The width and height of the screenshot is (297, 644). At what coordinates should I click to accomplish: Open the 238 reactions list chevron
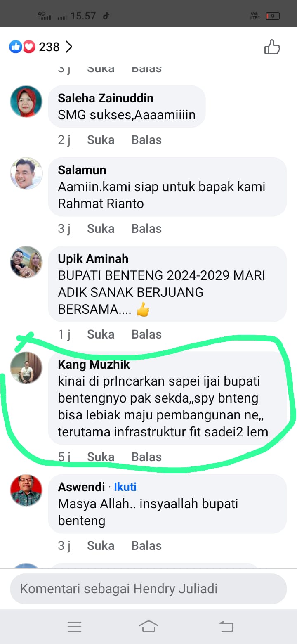(x=69, y=47)
